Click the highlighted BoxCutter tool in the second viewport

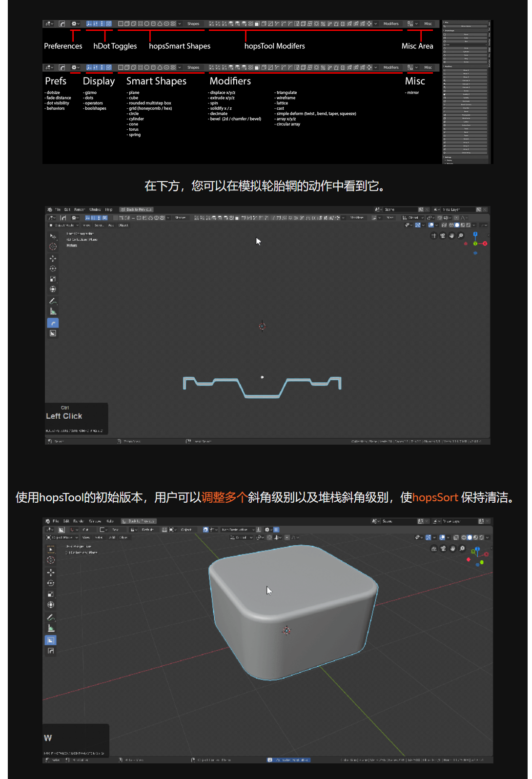[x=51, y=640]
